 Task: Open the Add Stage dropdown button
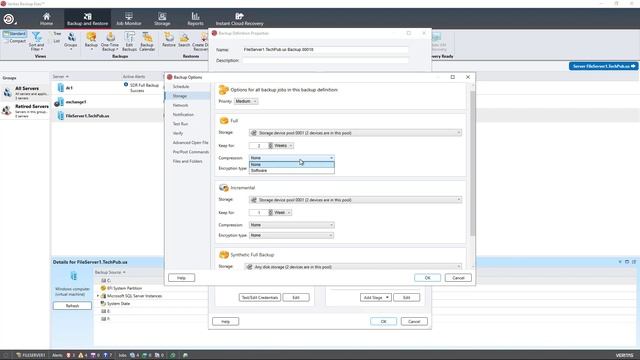tap(376, 298)
